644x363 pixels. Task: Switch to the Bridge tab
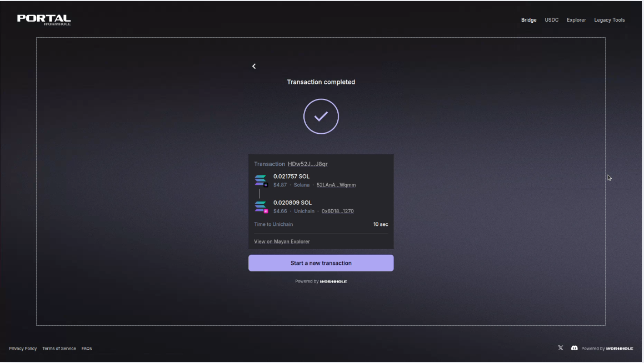528,20
